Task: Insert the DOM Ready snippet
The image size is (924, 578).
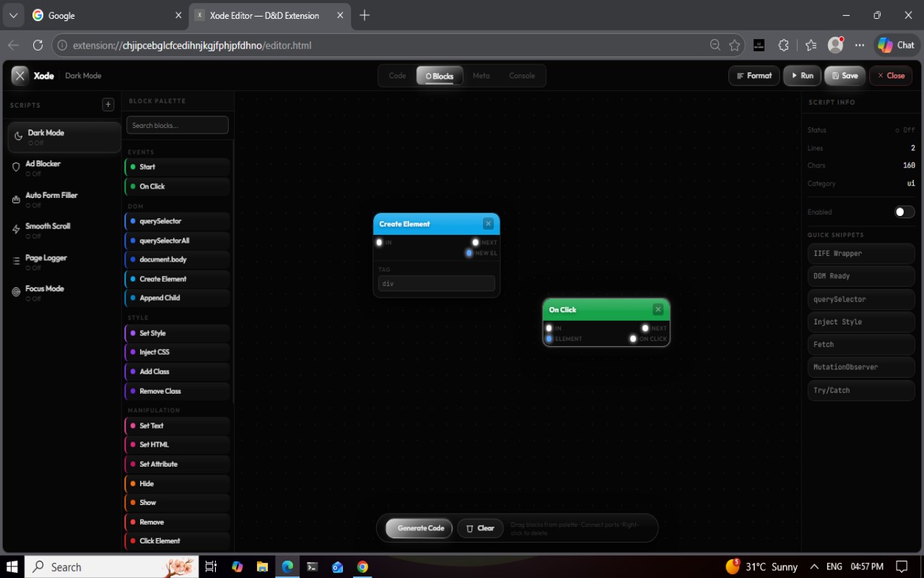Action: (x=861, y=276)
